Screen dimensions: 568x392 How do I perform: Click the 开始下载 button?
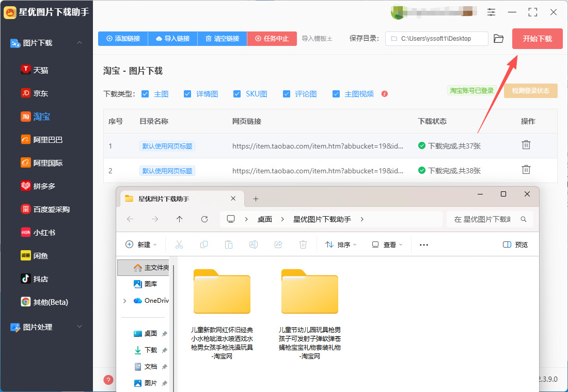click(x=537, y=38)
